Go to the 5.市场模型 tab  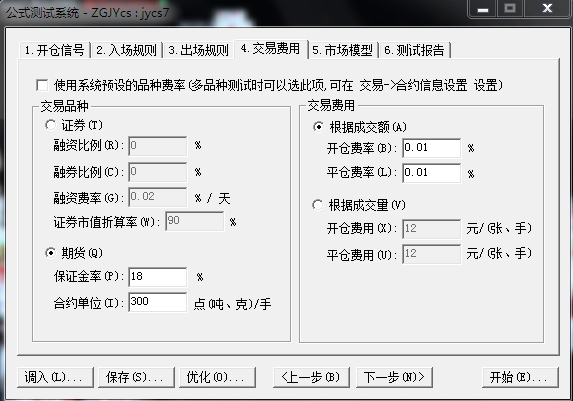(342, 50)
